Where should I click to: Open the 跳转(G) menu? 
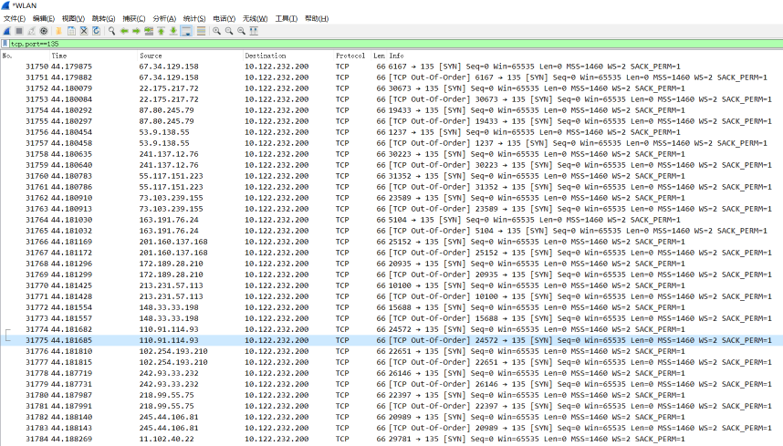pos(103,18)
